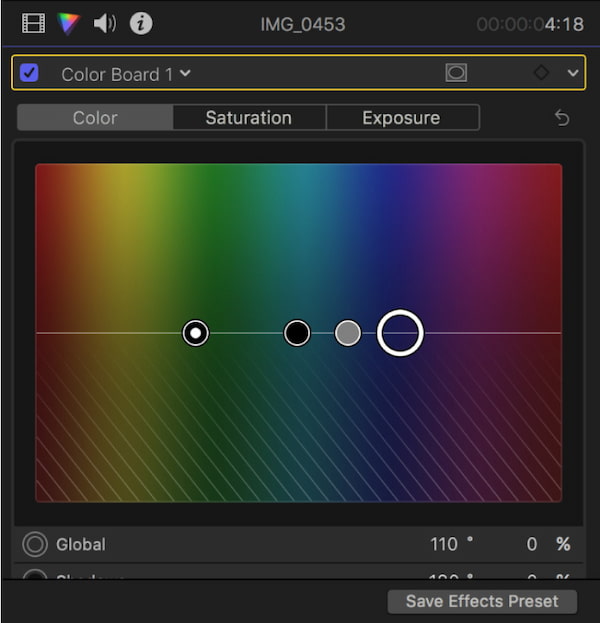Add a keyframe with the diamond icon

coord(541,73)
